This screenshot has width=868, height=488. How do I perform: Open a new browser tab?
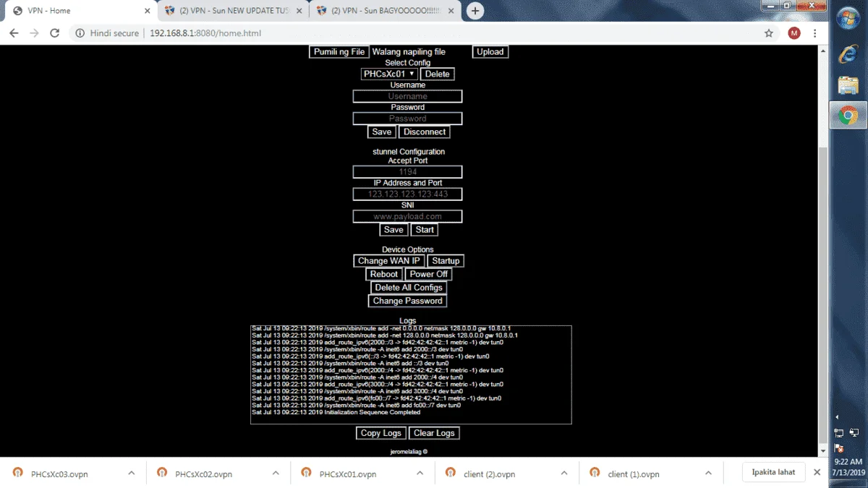point(475,11)
